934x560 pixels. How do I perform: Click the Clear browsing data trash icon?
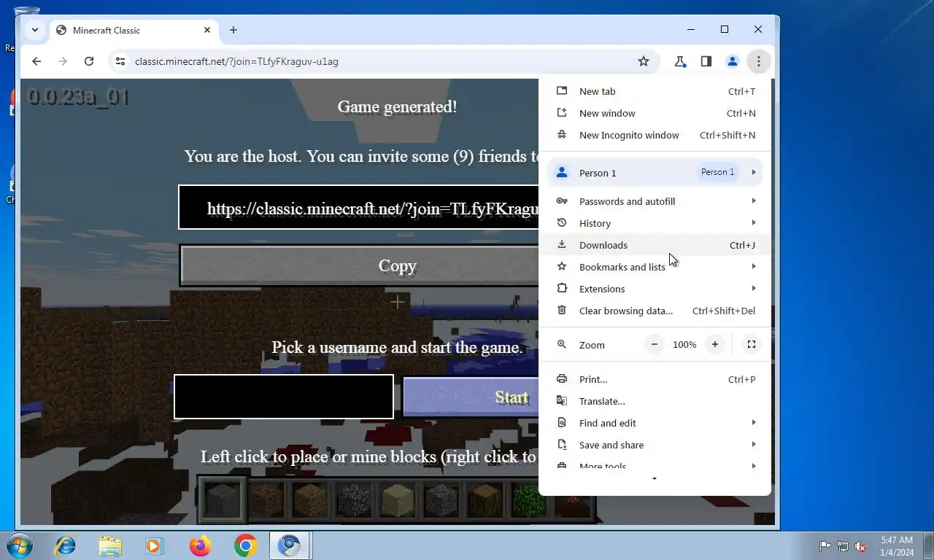coord(562,310)
